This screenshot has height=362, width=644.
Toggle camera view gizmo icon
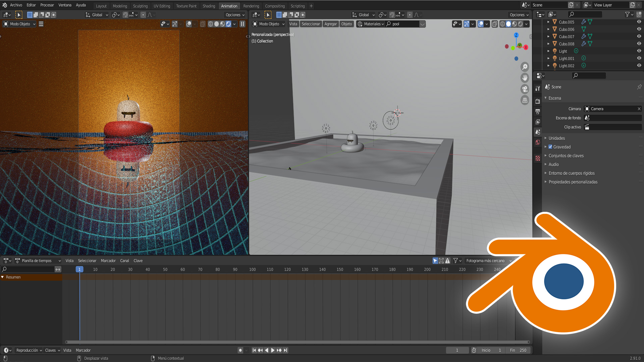coord(525,89)
